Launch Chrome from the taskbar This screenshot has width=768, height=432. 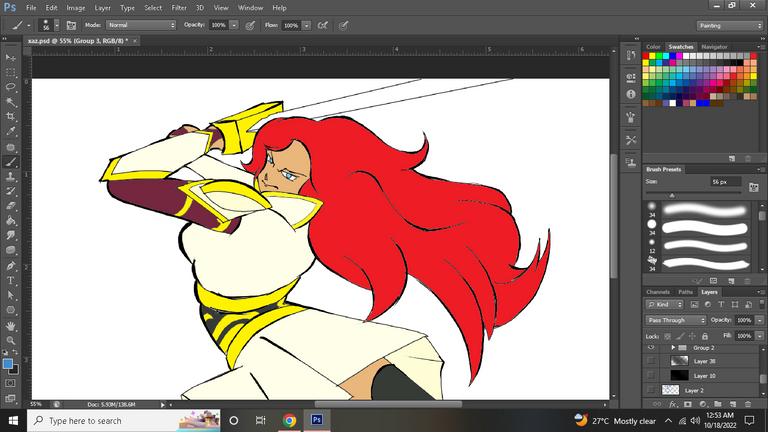289,420
